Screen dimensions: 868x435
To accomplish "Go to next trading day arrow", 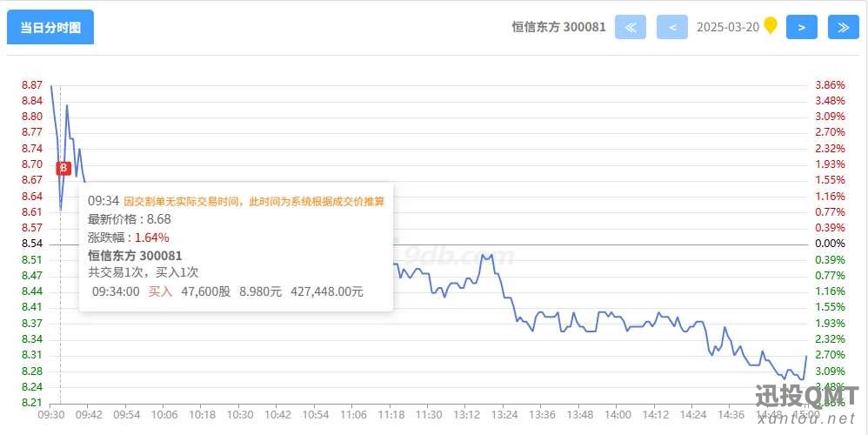I will (x=802, y=27).
